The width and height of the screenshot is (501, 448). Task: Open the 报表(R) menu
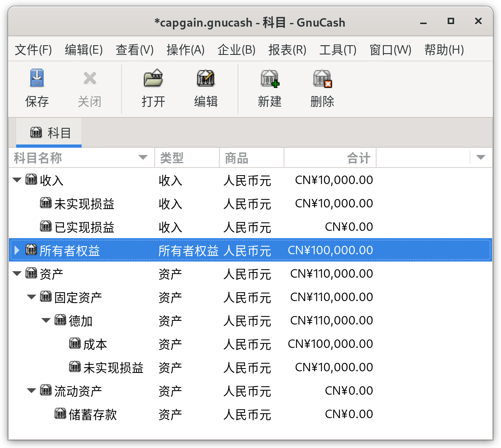[x=287, y=50]
